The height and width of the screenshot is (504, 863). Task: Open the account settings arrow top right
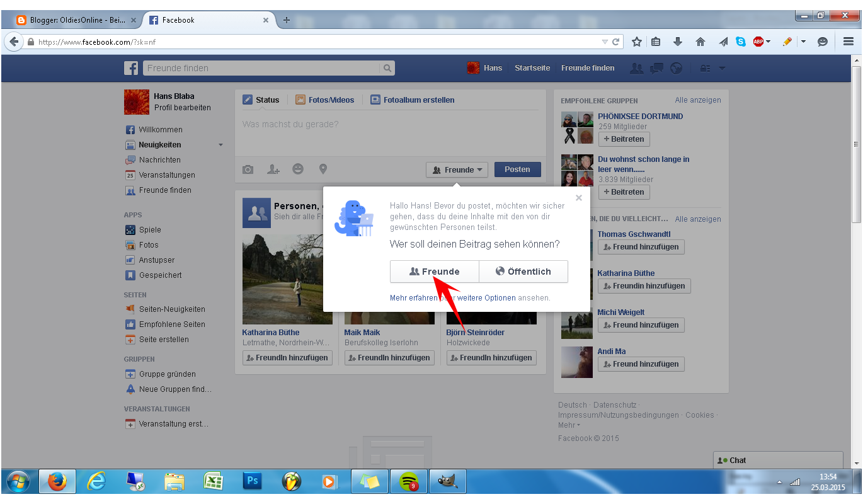(x=722, y=68)
